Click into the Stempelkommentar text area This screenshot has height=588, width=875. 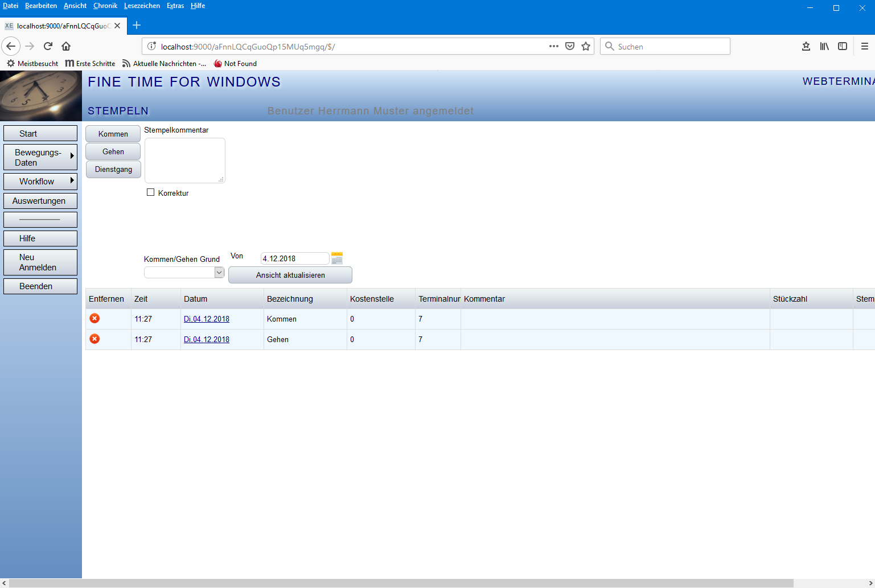click(x=184, y=160)
